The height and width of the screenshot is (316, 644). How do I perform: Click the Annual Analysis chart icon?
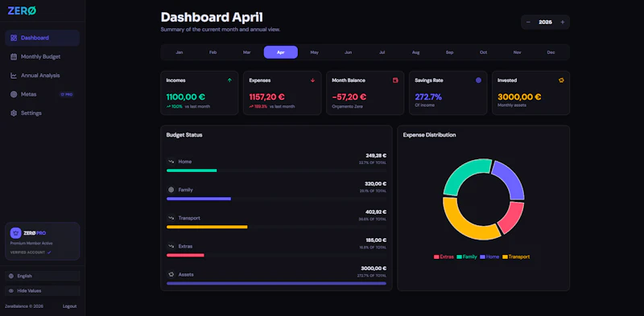[x=14, y=76]
